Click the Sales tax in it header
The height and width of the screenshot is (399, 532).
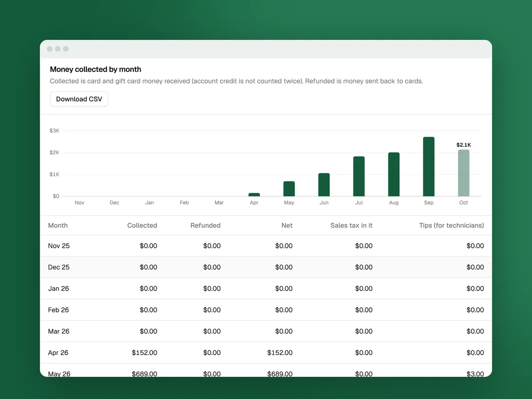pyautogui.click(x=352, y=225)
